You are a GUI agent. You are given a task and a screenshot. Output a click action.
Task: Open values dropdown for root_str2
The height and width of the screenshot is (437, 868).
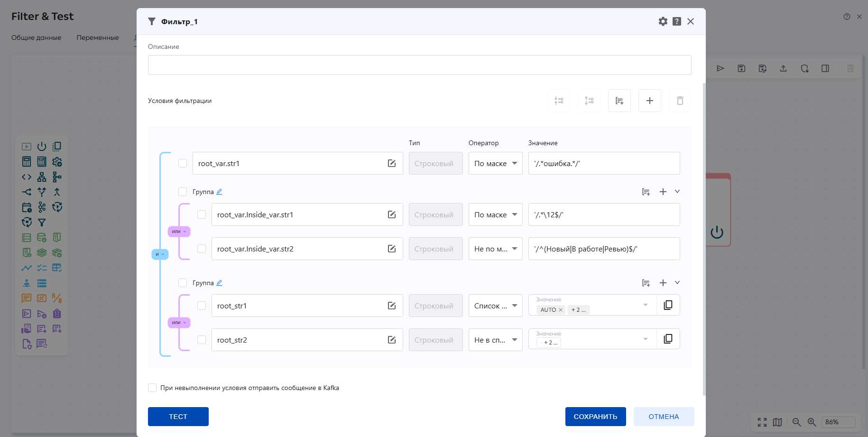tap(646, 339)
